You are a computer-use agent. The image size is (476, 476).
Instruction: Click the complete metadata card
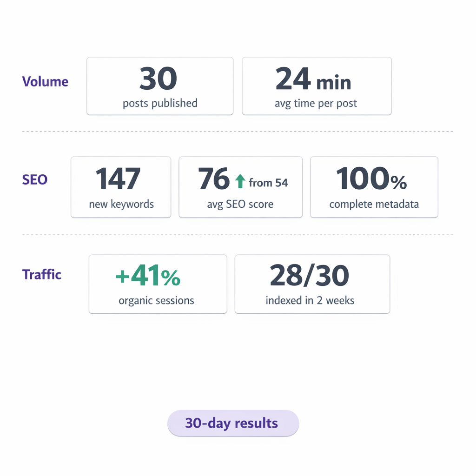[374, 187]
